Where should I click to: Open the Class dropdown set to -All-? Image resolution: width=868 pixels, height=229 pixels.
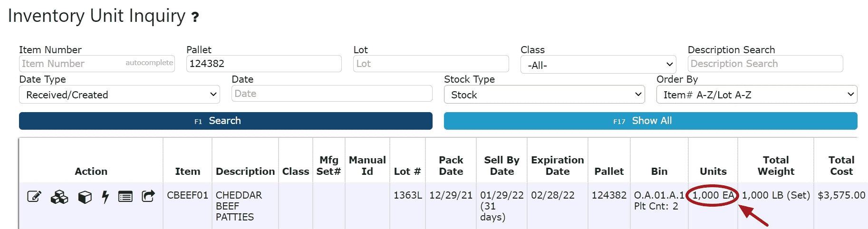click(x=598, y=65)
